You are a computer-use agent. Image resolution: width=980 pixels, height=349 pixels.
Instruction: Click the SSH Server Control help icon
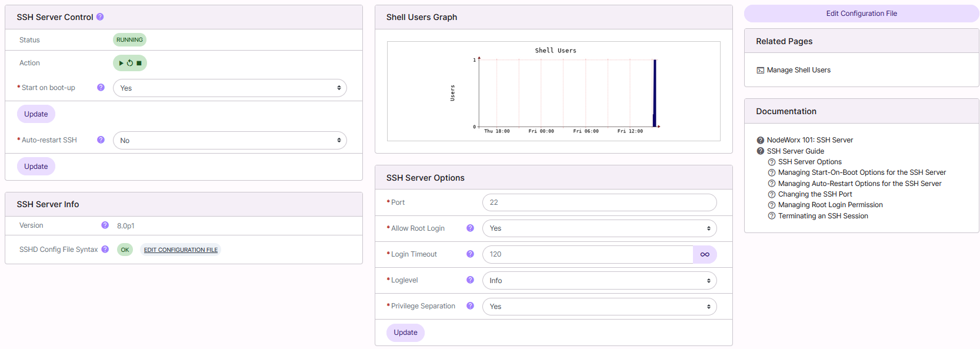coord(100,16)
